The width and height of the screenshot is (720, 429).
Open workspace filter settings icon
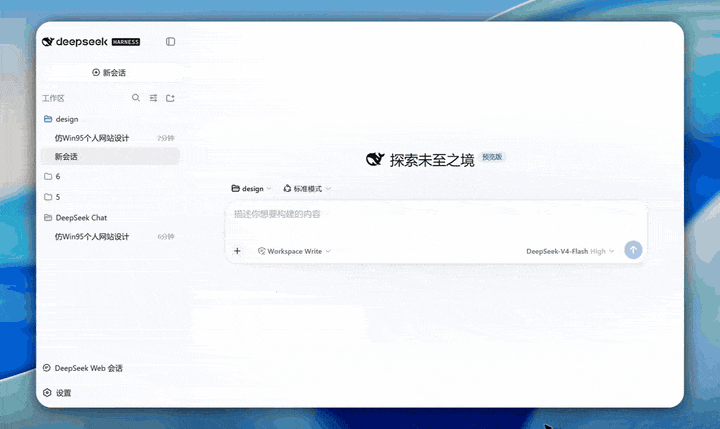click(x=153, y=98)
